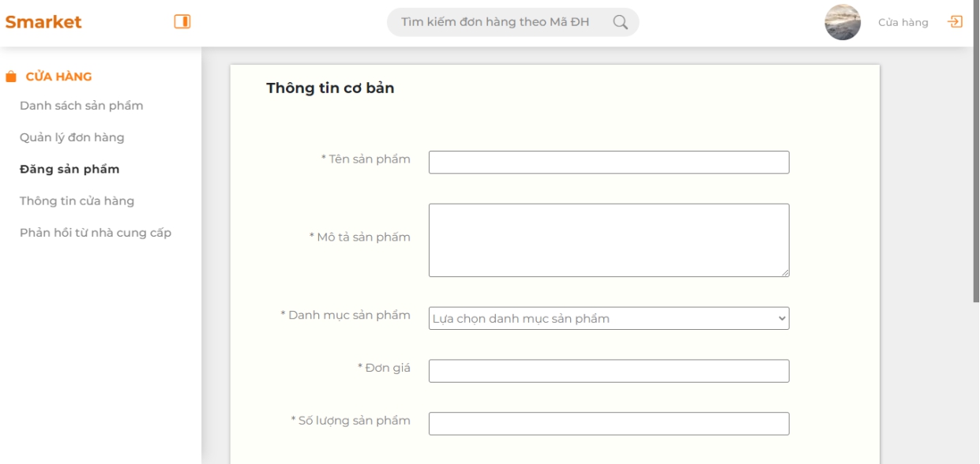Toggle the sidebar collapse icon
The image size is (980, 464).
click(182, 22)
